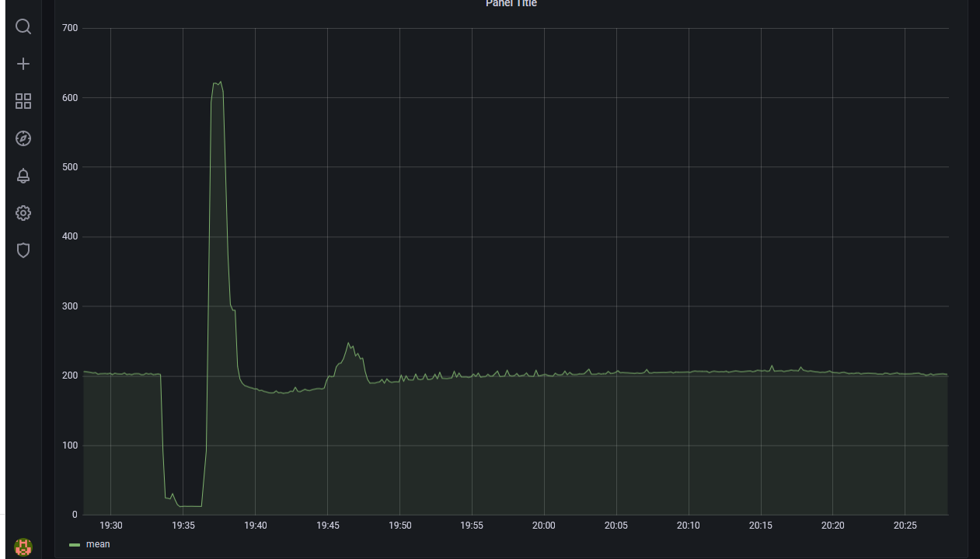Open the Server Admin shield icon
This screenshot has width=980, height=559.
coord(23,250)
